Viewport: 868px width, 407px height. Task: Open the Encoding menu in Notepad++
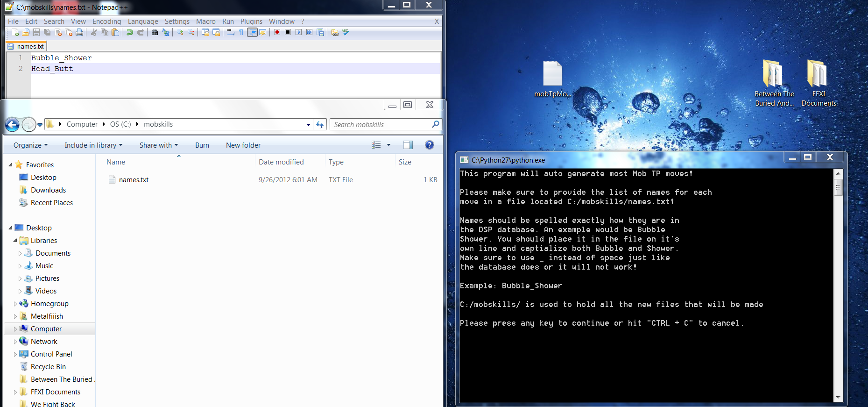coord(106,21)
